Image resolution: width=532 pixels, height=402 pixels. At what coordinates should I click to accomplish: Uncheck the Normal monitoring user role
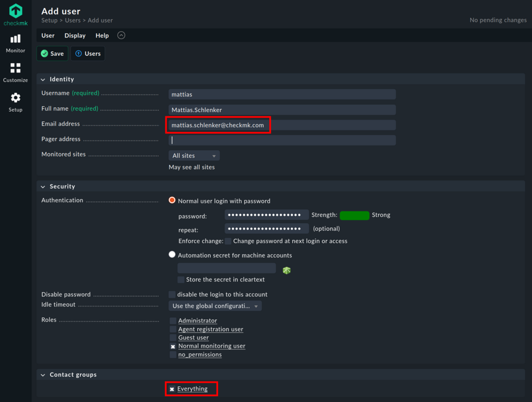click(172, 346)
